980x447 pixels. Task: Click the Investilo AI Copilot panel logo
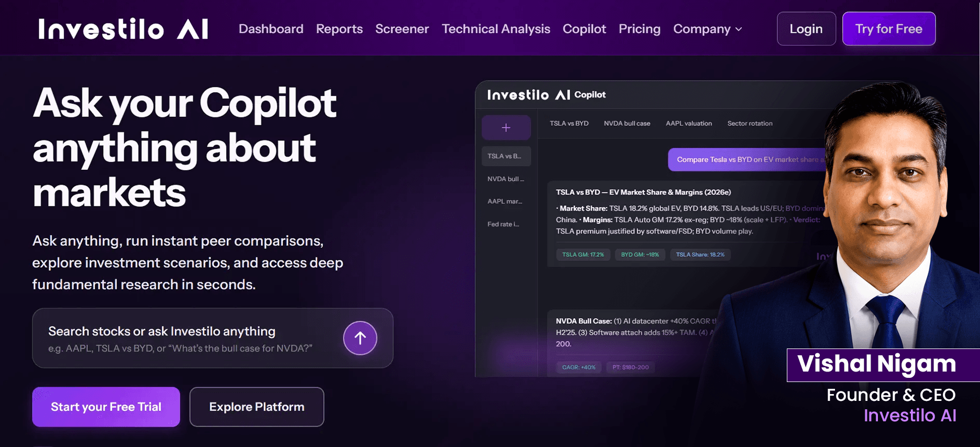[x=547, y=95]
